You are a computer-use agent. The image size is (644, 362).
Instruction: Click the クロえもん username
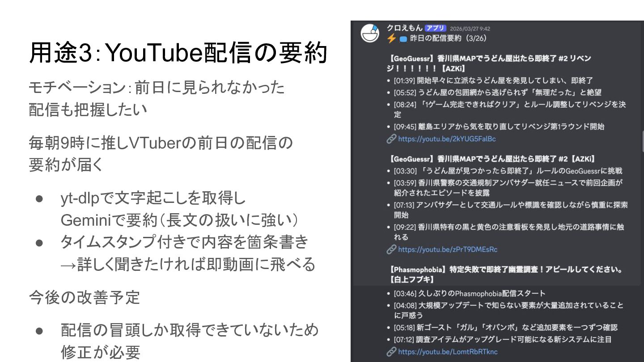(x=404, y=28)
